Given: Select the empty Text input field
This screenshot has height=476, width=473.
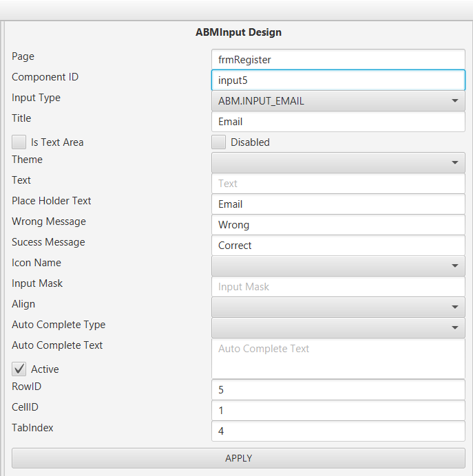Looking at the screenshot, I should pos(337,184).
